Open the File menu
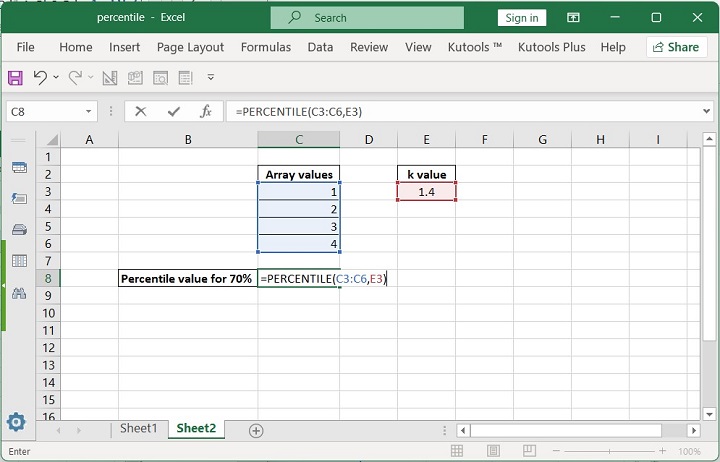 tap(25, 47)
